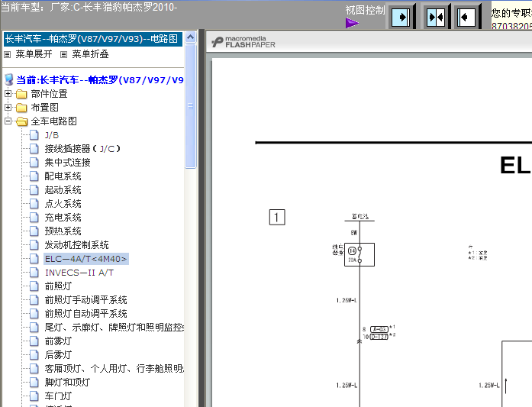The image size is (532, 407).
Task: Click the 视图控制 label
Action: pyautogui.click(x=365, y=10)
